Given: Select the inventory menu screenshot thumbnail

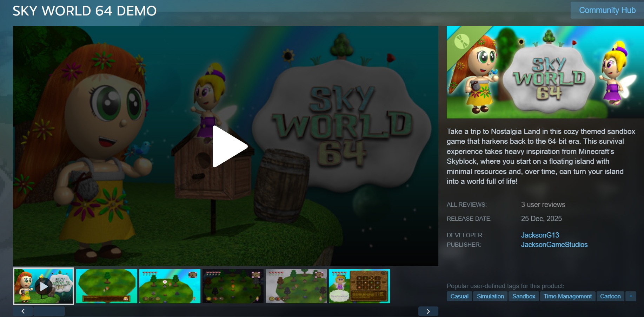Looking at the screenshot, I should 359,286.
